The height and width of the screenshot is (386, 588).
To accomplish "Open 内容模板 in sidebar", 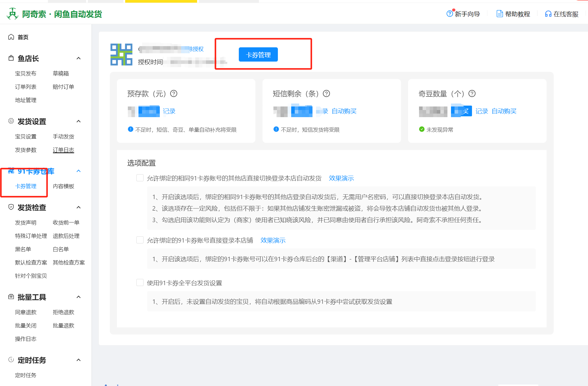I will click(63, 186).
